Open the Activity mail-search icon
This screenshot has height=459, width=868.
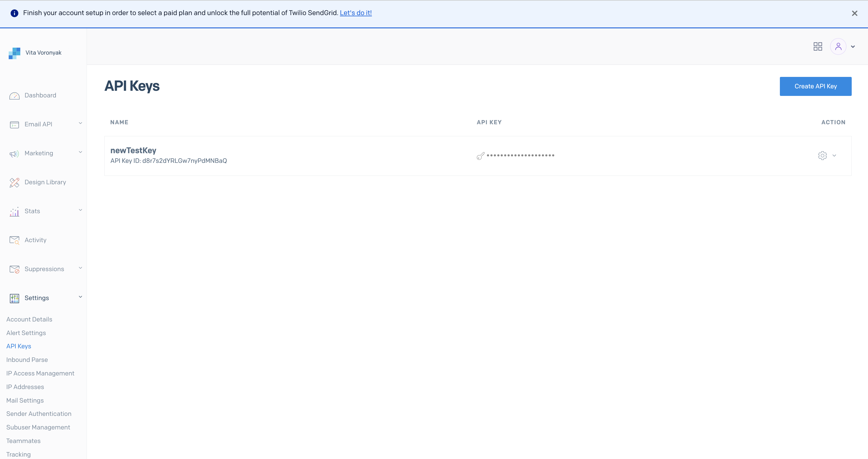(x=14, y=240)
